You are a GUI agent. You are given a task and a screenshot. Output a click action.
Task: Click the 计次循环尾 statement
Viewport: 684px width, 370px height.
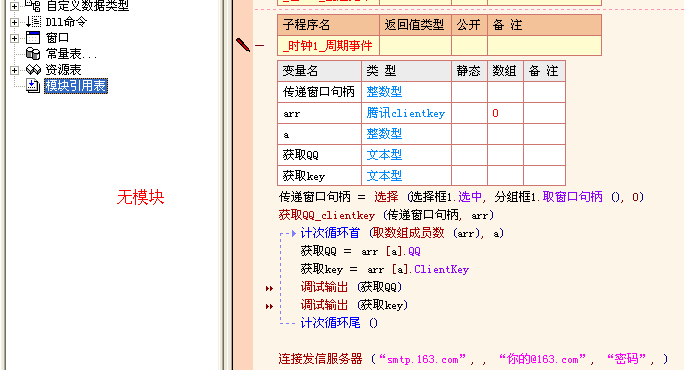click(330, 323)
